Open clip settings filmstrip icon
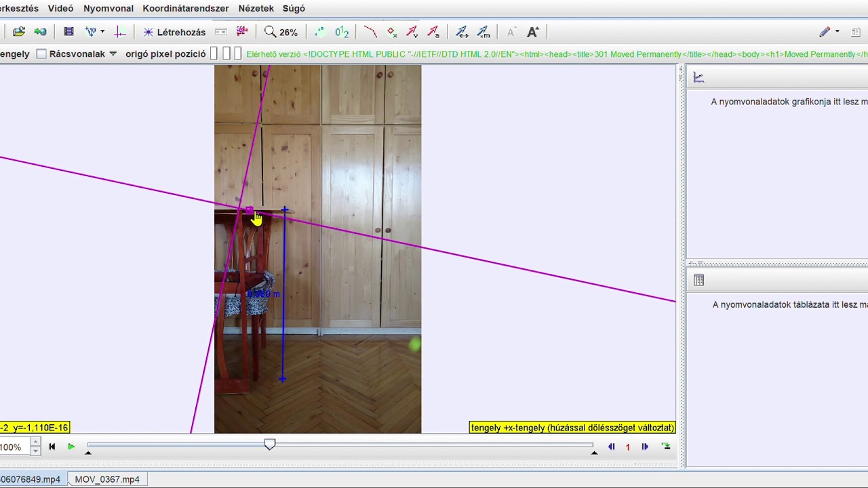Image resolution: width=868 pixels, height=488 pixels. 68,32
